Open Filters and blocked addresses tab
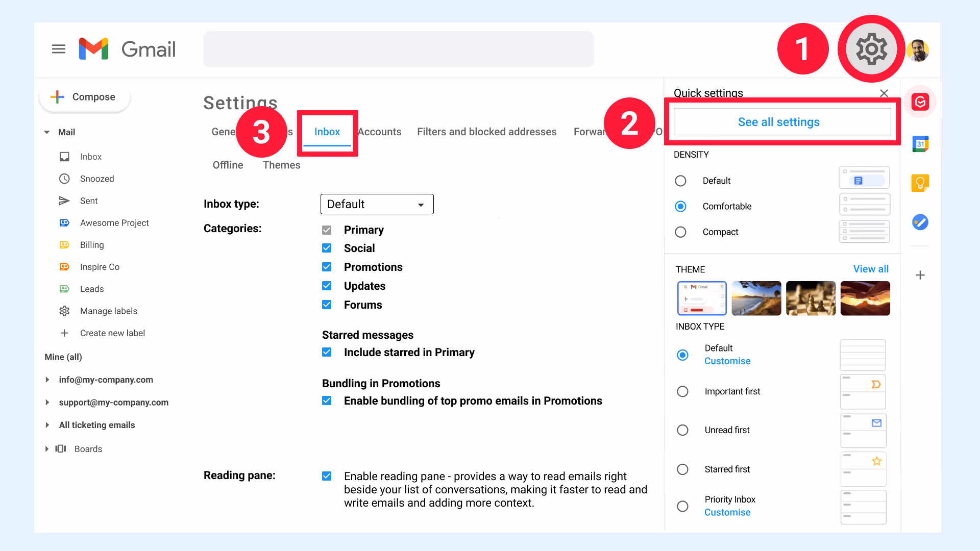This screenshot has height=551, width=980. [x=486, y=132]
